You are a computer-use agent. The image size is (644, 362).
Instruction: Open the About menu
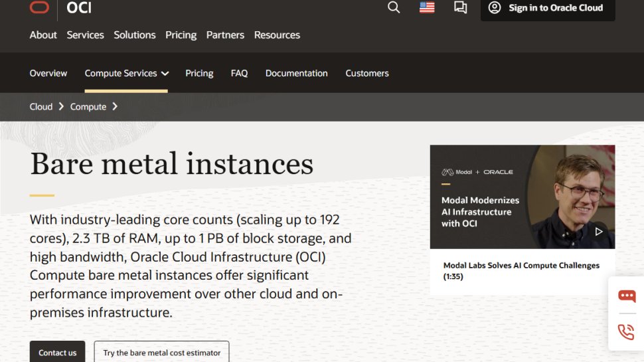tap(43, 35)
